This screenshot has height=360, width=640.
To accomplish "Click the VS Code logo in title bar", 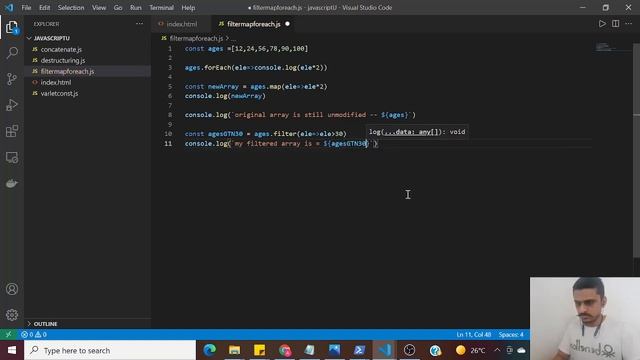I will (x=9, y=7).
